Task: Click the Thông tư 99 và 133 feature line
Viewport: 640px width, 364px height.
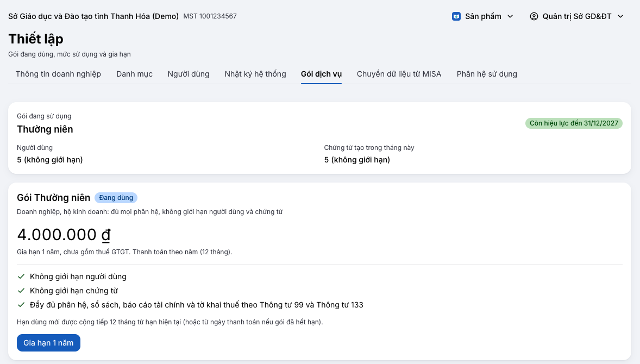Action: (x=196, y=305)
